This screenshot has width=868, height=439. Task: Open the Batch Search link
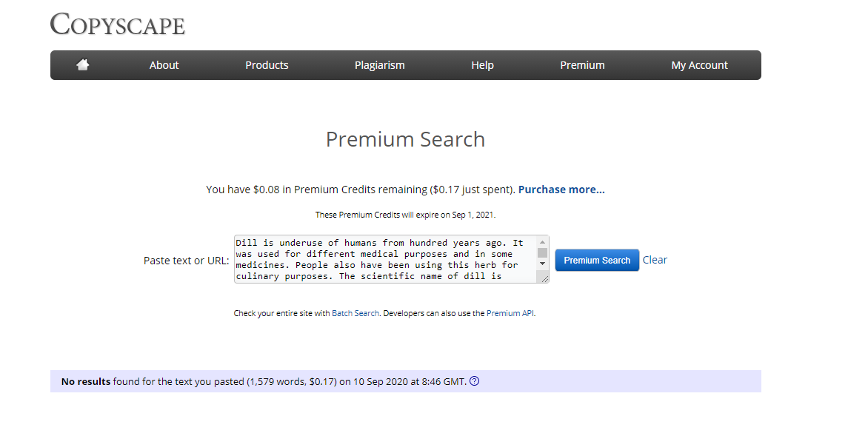click(355, 313)
